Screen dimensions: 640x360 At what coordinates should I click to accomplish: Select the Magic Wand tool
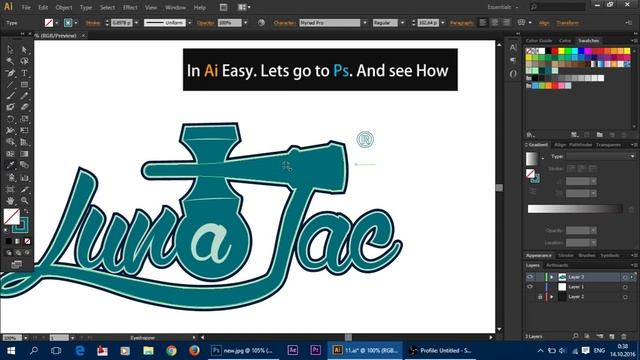click(x=10, y=61)
